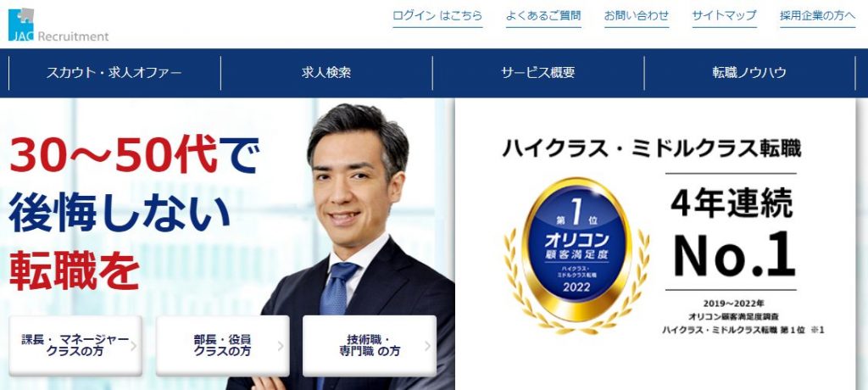Click the 課長・マネージャークラスの方 button
The height and width of the screenshot is (390, 868).
point(75,346)
